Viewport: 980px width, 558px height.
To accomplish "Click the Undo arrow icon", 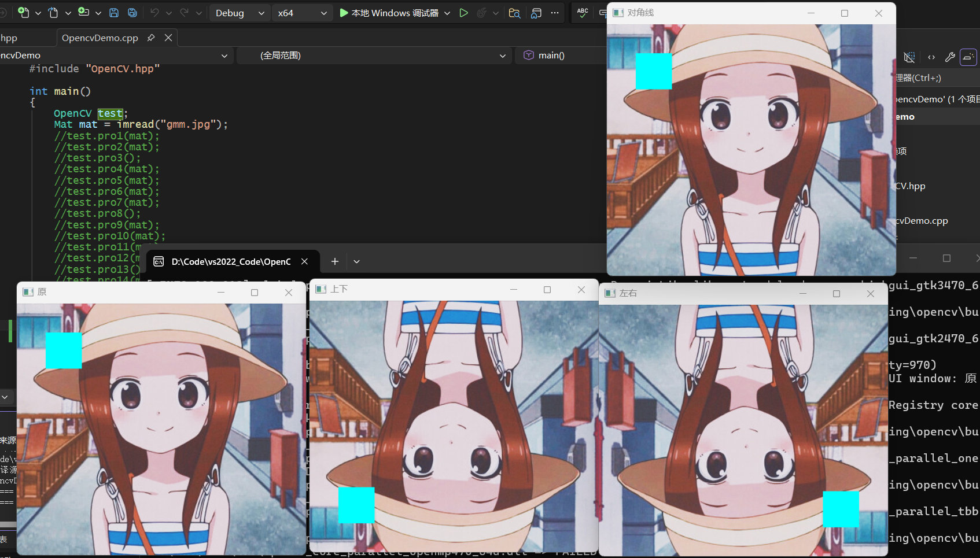I will point(154,13).
